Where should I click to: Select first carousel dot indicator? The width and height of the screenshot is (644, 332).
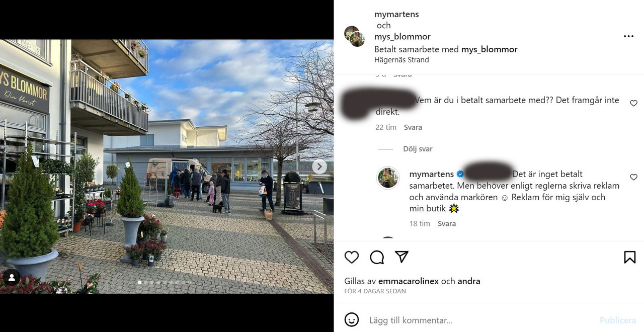coord(140,283)
